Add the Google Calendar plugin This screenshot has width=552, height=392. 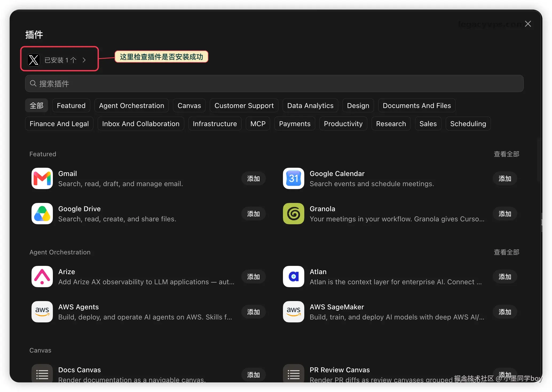click(505, 178)
